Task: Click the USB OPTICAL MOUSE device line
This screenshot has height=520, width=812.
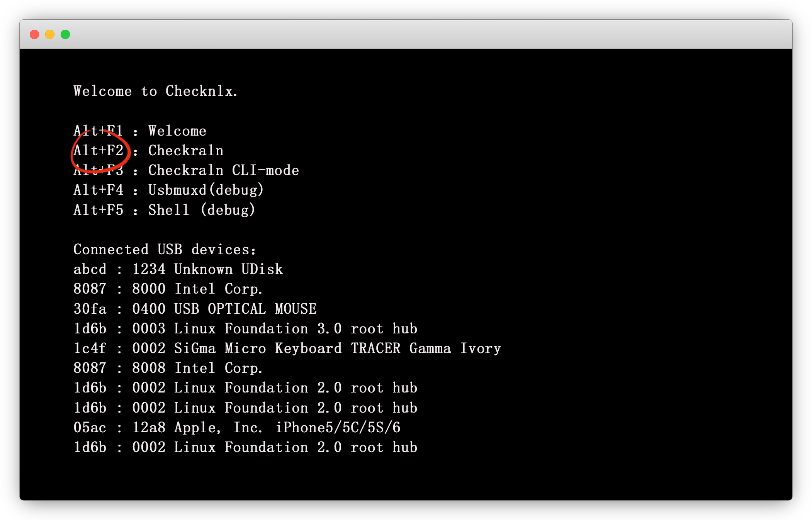Action: click(x=195, y=309)
